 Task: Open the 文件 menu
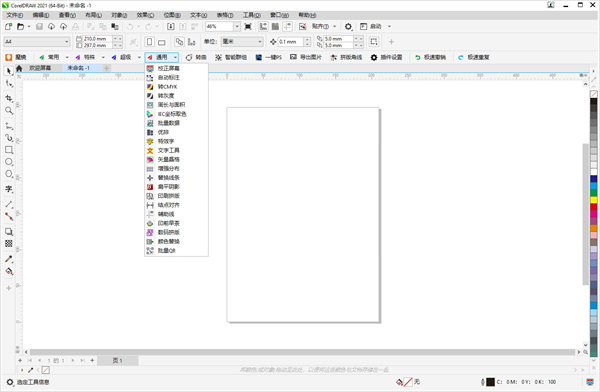pyautogui.click(x=15, y=15)
